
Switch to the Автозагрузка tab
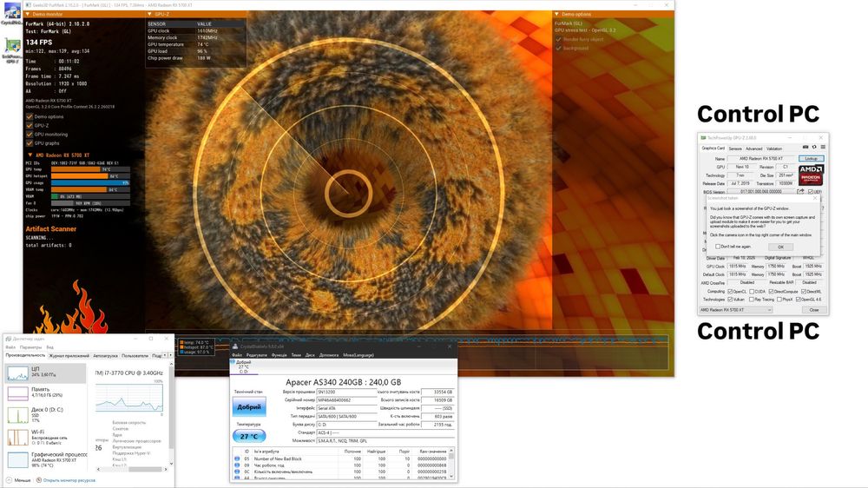(x=105, y=356)
